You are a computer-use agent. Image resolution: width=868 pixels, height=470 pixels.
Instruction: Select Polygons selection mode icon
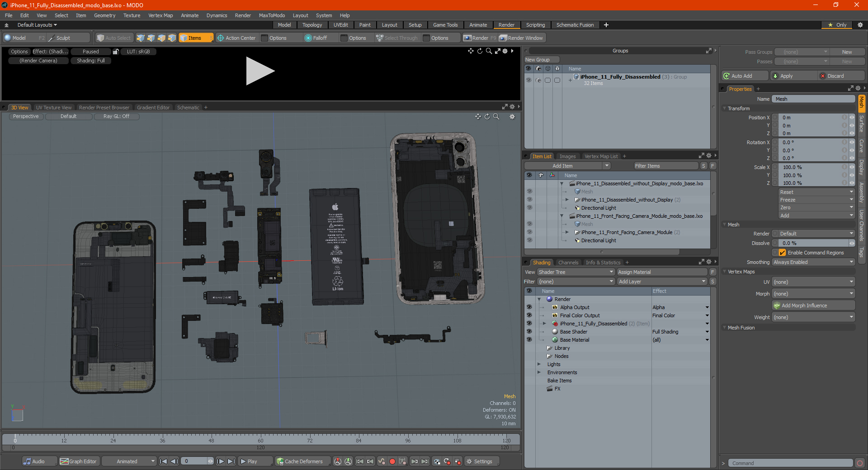(161, 38)
